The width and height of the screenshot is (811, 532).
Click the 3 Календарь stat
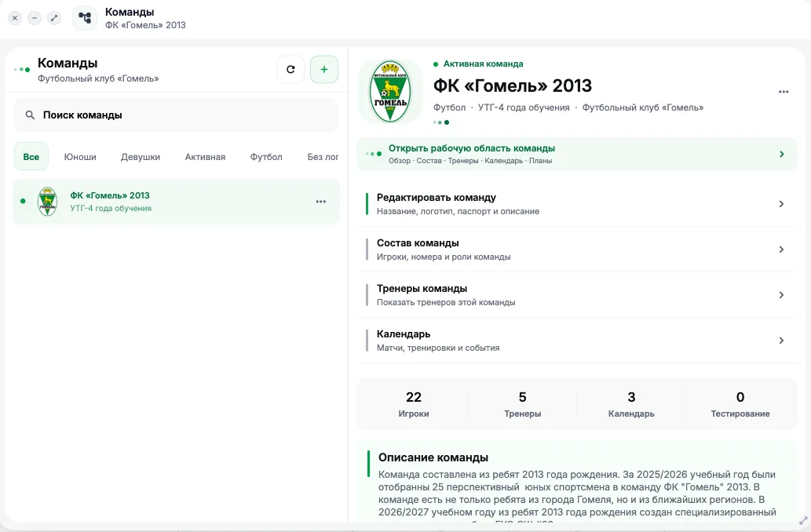(x=631, y=404)
